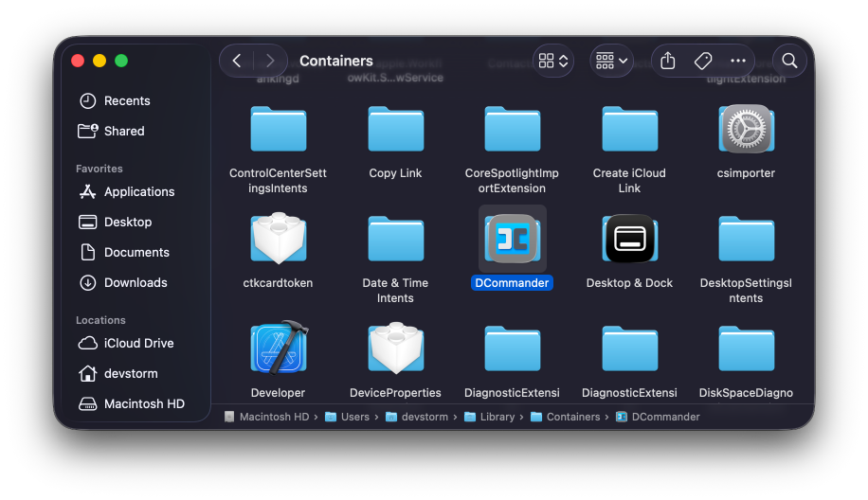The image size is (868, 500).
Task: Open the DCommander container icon
Action: (x=513, y=239)
